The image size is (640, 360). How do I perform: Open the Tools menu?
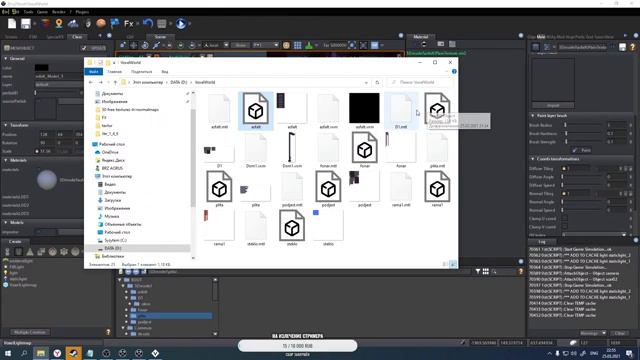click(x=28, y=12)
